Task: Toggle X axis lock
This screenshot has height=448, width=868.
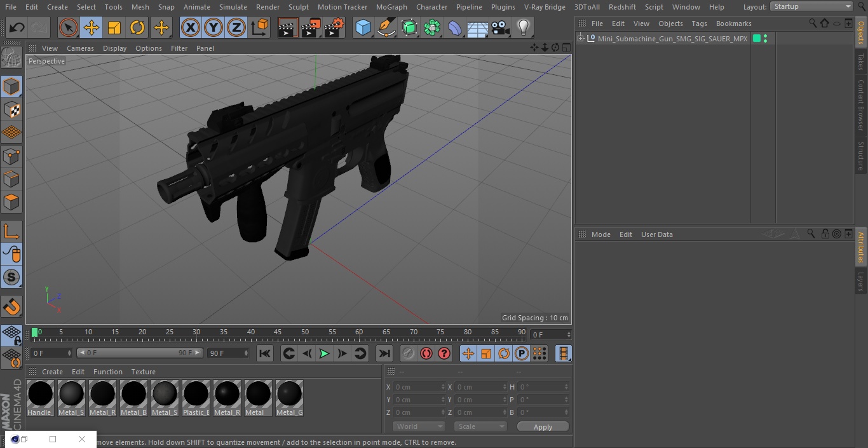Action: coord(190,27)
